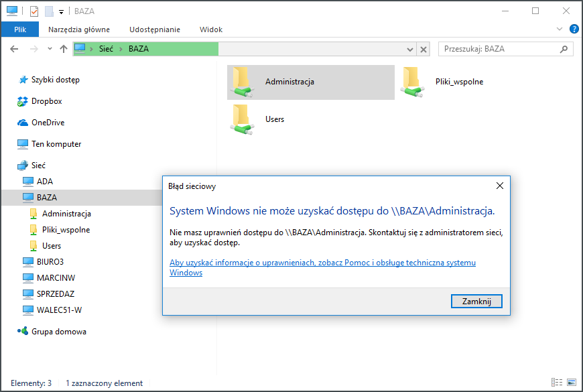583x392 pixels.
Task: Select OneDrive cloud icon in sidebar
Action: tap(23, 123)
